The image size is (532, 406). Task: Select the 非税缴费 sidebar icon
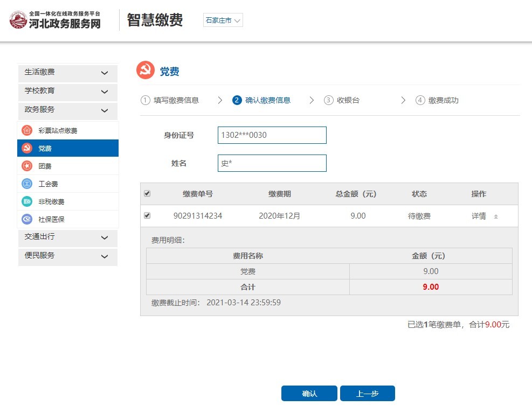click(x=29, y=202)
